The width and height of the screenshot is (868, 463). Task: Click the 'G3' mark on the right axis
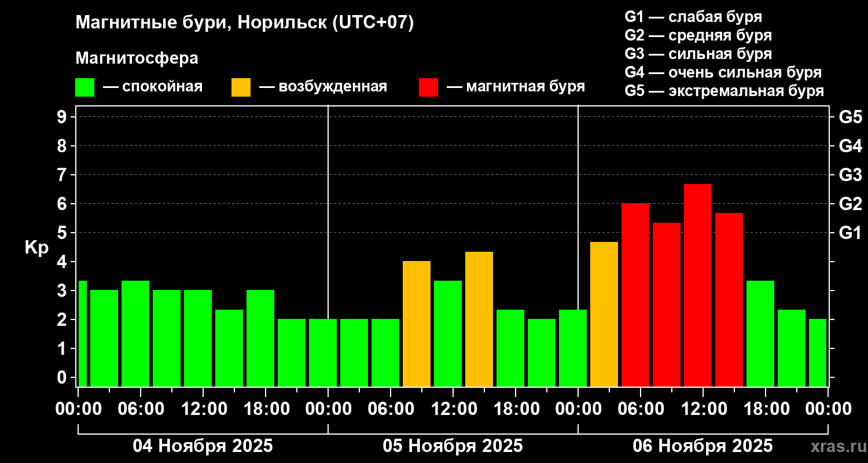point(851,175)
